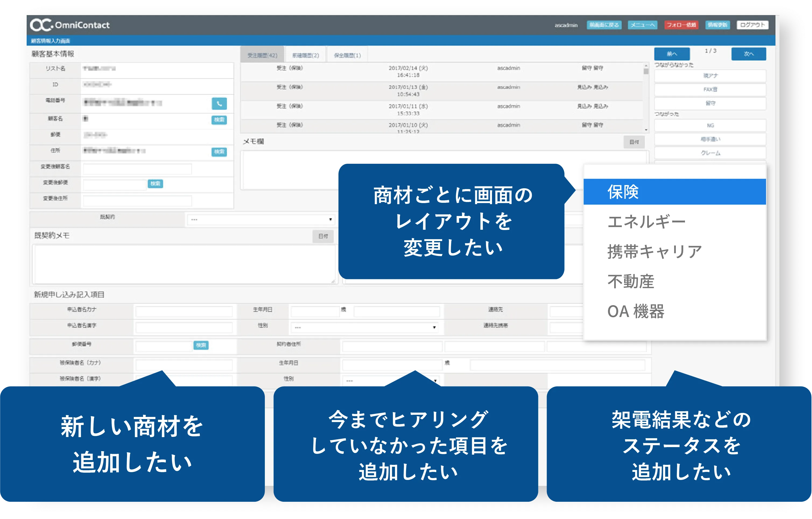Select the クレーム call result status

click(x=710, y=153)
